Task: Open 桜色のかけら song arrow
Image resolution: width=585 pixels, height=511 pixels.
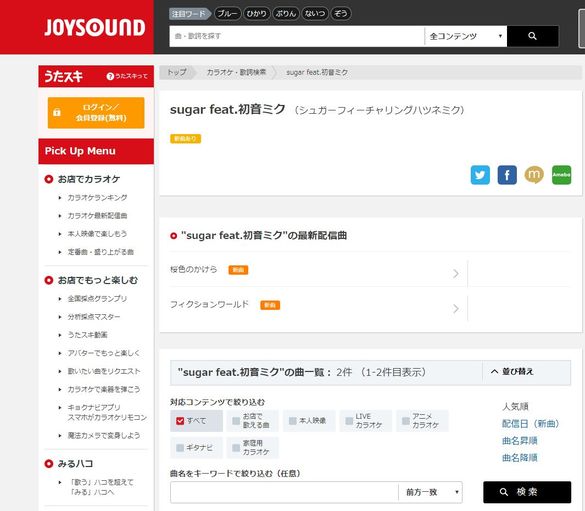Action: pyautogui.click(x=456, y=273)
